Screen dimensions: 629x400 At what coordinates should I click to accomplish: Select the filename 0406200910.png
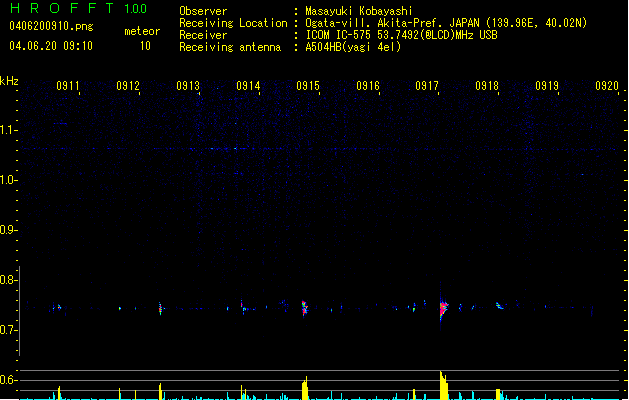(51, 26)
